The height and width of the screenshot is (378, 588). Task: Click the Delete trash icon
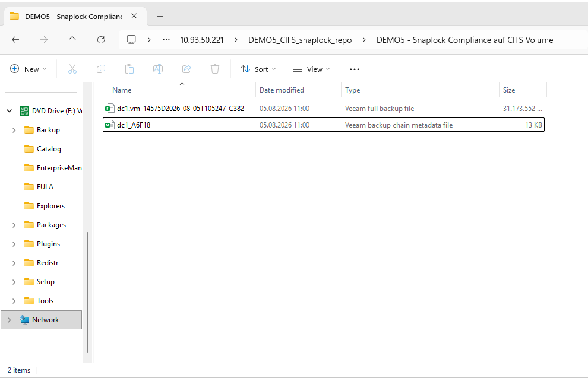tap(215, 69)
